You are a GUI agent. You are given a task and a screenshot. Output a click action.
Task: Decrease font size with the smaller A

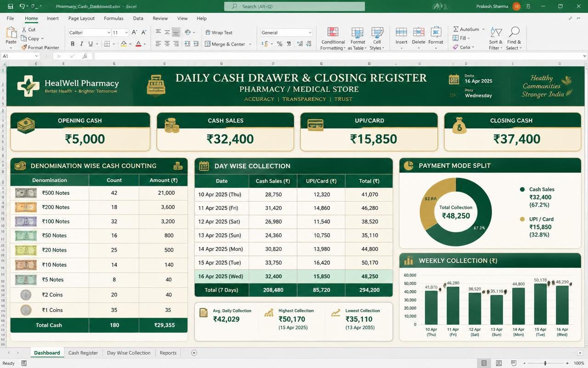coord(144,32)
